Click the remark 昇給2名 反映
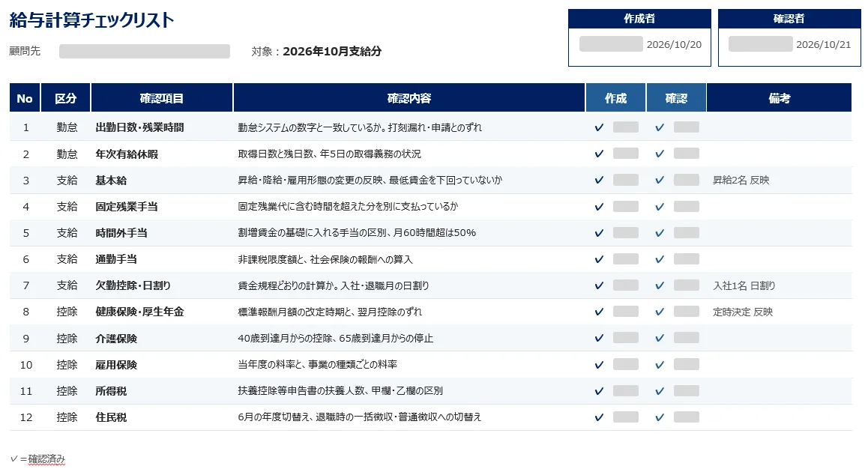The width and height of the screenshot is (868, 475). (x=741, y=180)
